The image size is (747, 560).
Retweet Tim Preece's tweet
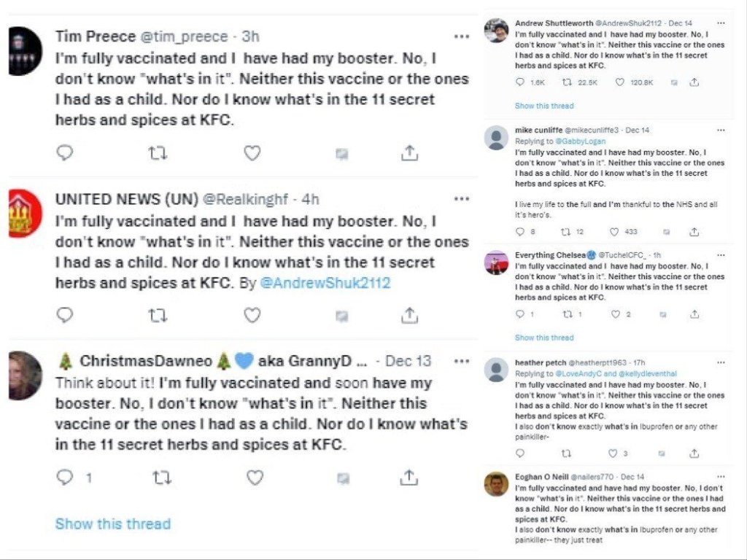pyautogui.click(x=158, y=152)
